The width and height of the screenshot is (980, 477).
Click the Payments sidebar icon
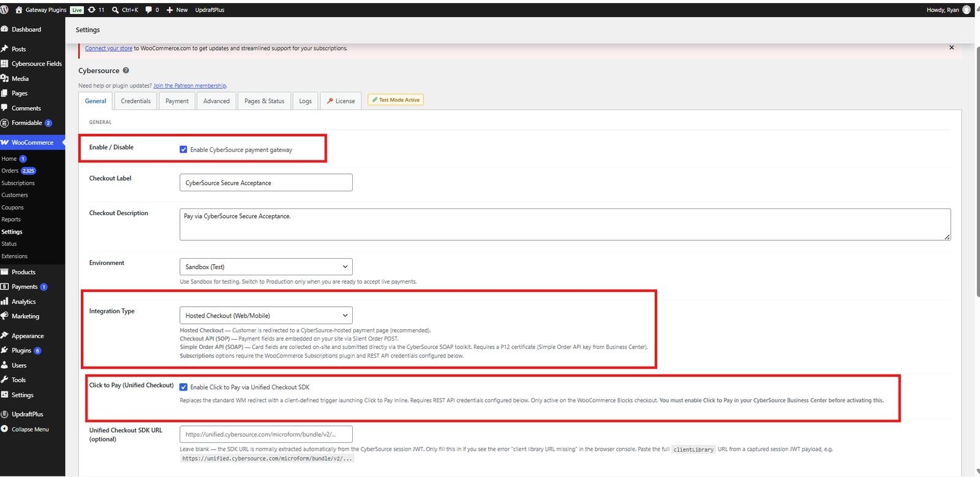coord(4,287)
